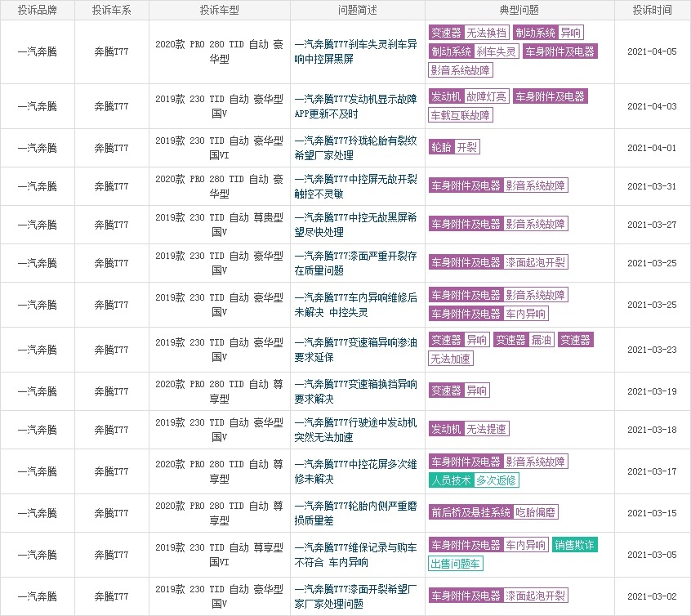This screenshot has width=691, height=616.
Task: Click the '典型问题' column header
Action: (x=519, y=10)
